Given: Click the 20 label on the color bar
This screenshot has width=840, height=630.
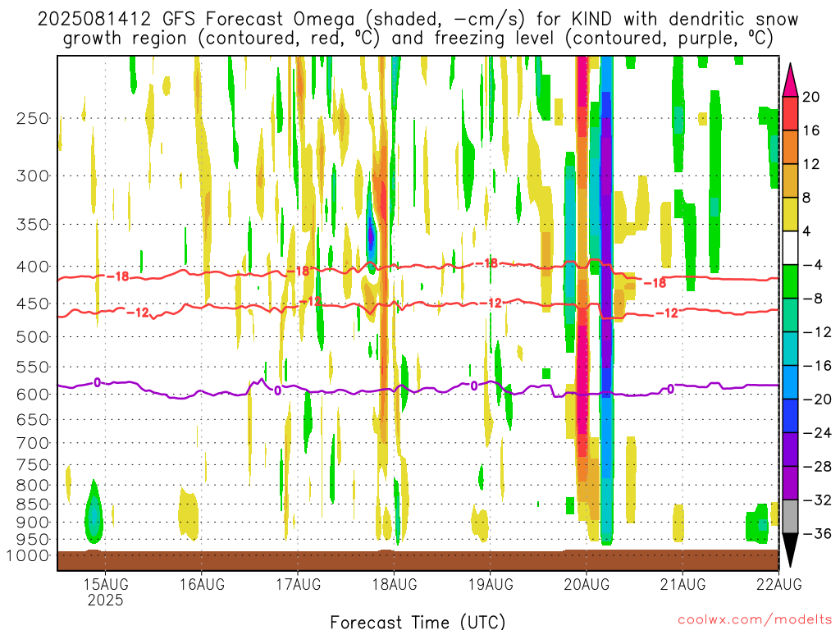Looking at the screenshot, I should click(811, 97).
